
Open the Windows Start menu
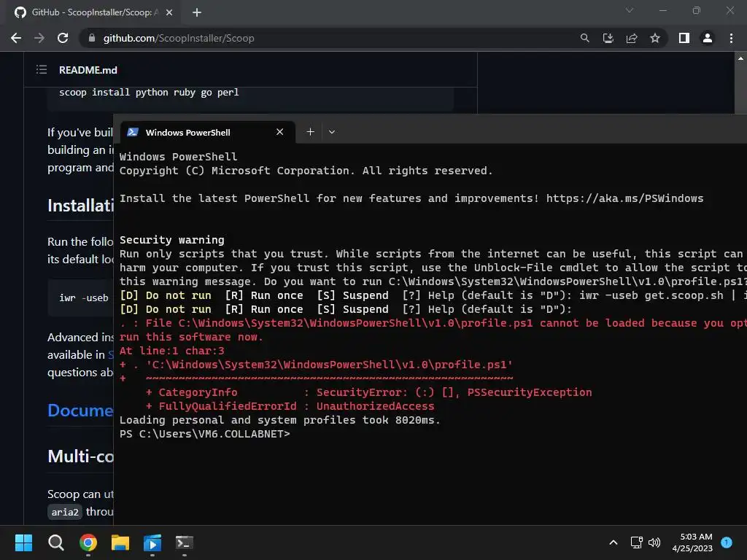[23, 542]
